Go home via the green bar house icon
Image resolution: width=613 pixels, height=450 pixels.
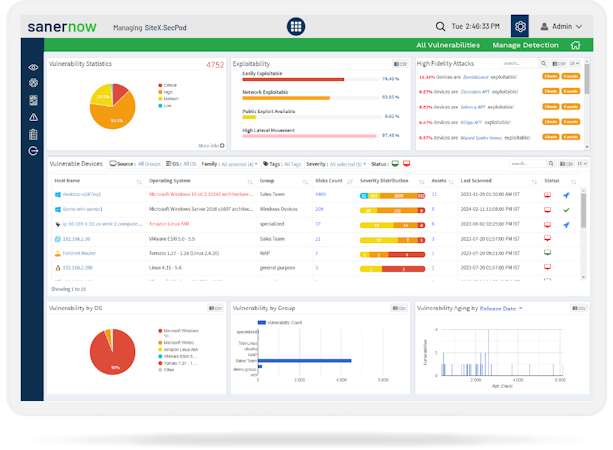tap(575, 45)
